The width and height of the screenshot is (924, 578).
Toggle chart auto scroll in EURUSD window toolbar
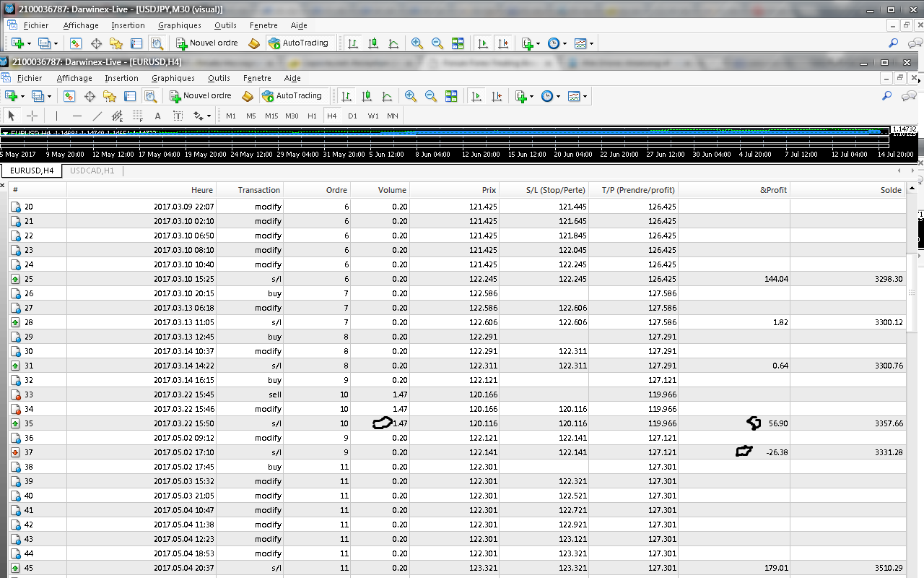click(x=476, y=96)
